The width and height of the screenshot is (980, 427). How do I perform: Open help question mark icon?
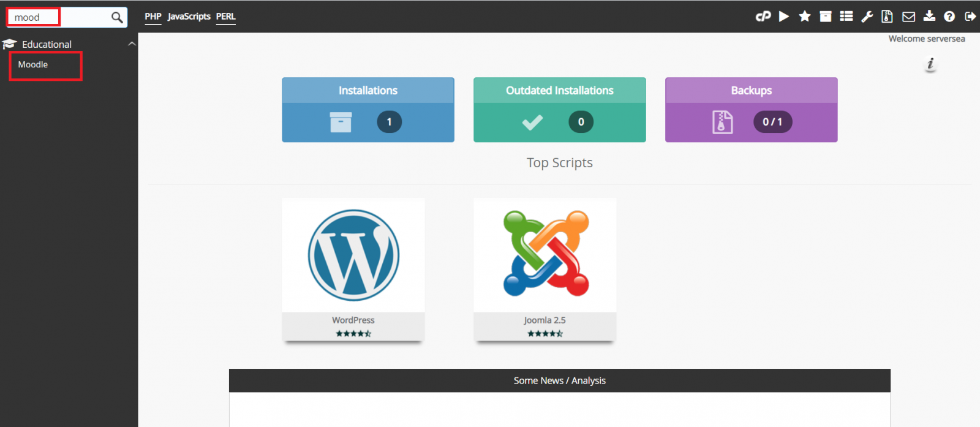[x=949, y=17]
